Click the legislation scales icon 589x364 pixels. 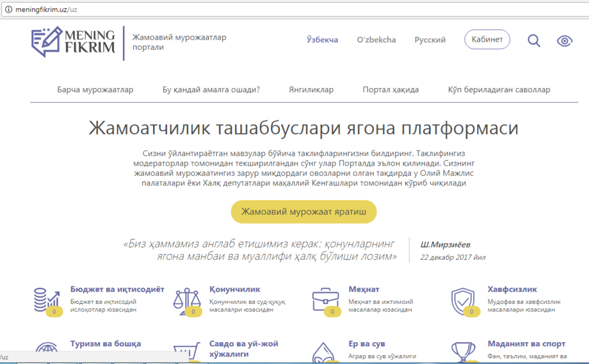tap(186, 301)
